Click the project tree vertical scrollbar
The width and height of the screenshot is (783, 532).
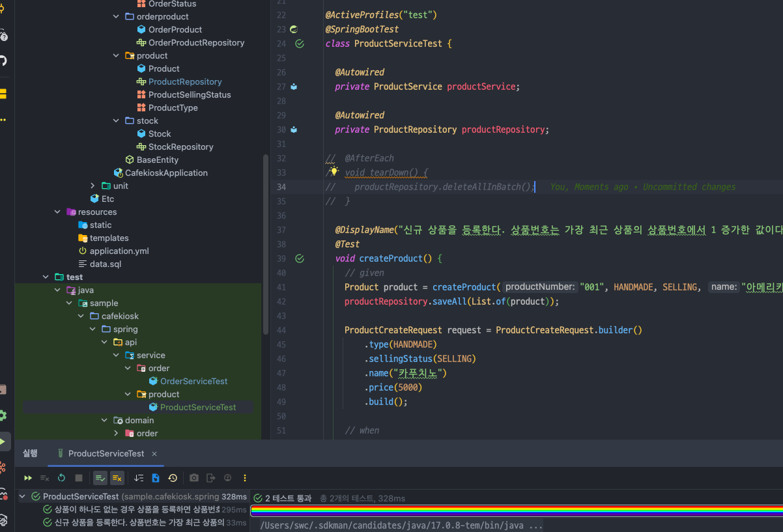pos(265,244)
